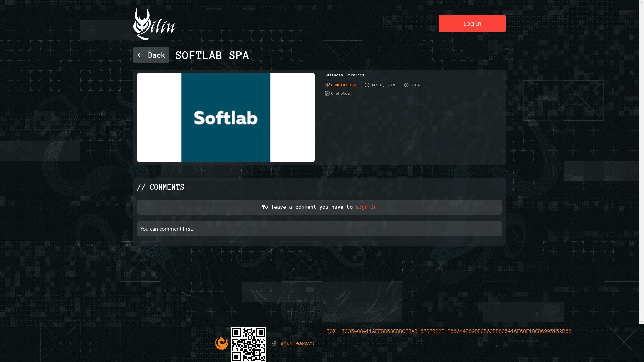Open the WikileaksV2 footer link
Screen dimensions: 644x362
pyautogui.click(x=297, y=344)
